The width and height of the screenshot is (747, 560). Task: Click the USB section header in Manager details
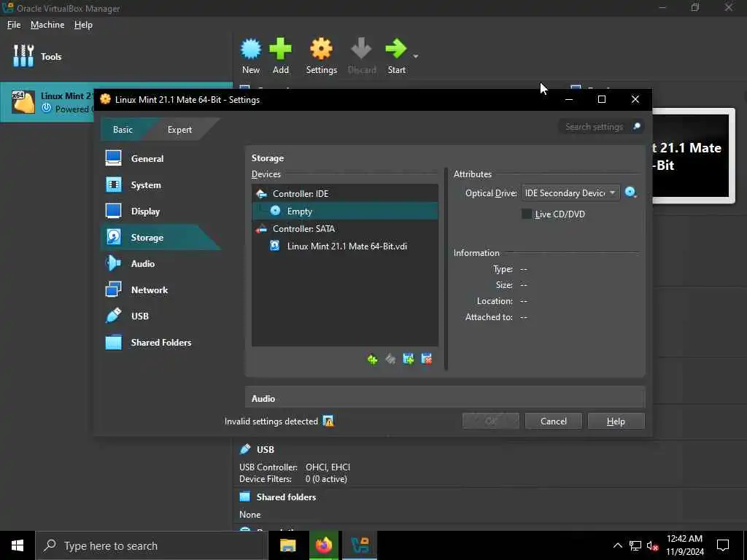pos(265,449)
